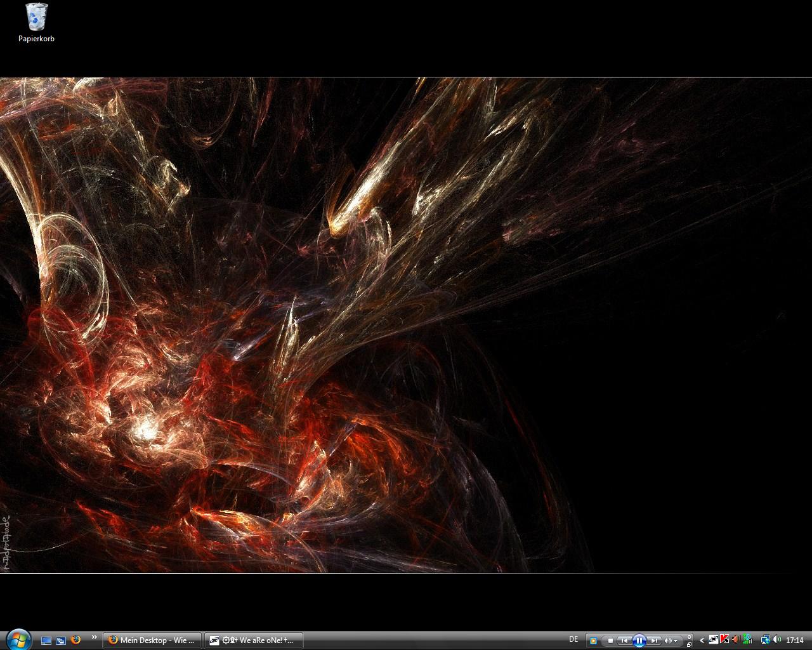Pause playback in the media player toolbar
The height and width of the screenshot is (650, 812).
coord(639,640)
